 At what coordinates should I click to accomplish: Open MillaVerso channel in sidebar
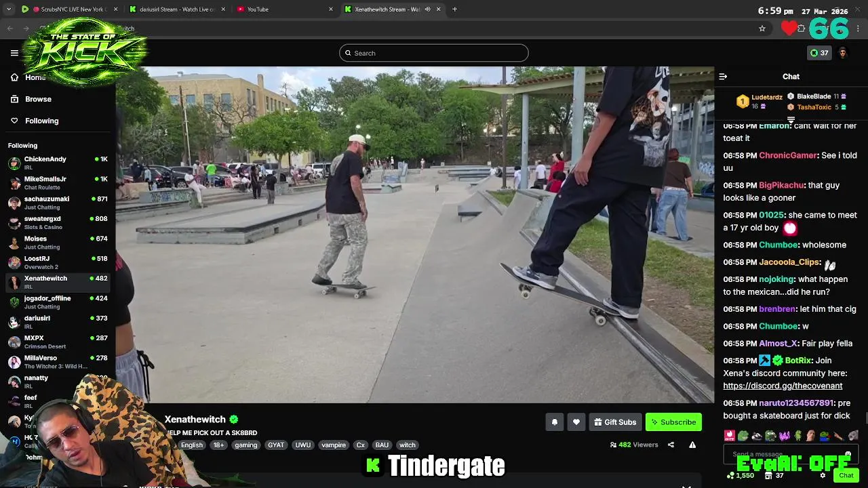(x=58, y=362)
